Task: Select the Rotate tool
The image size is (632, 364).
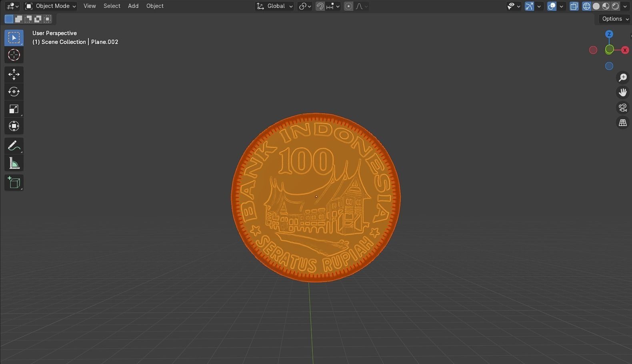Action: [x=14, y=92]
